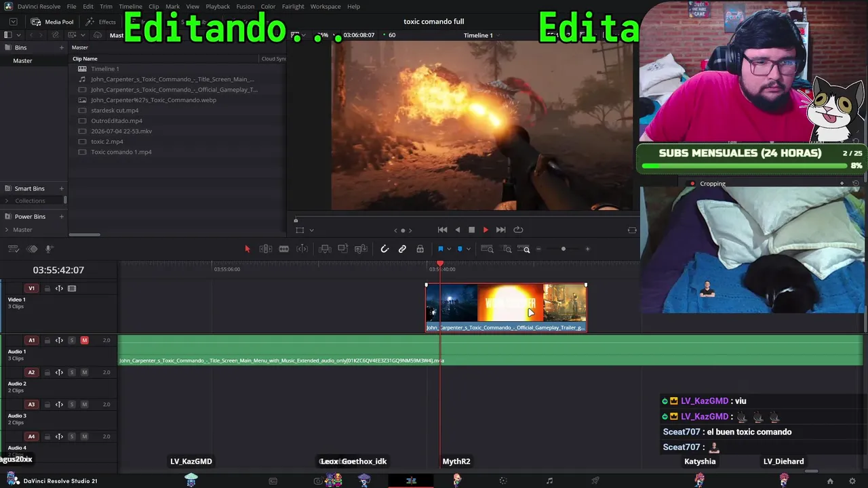Viewport: 868px width, 488px height.
Task: Zoom out timeline with minus button
Action: [x=539, y=249]
